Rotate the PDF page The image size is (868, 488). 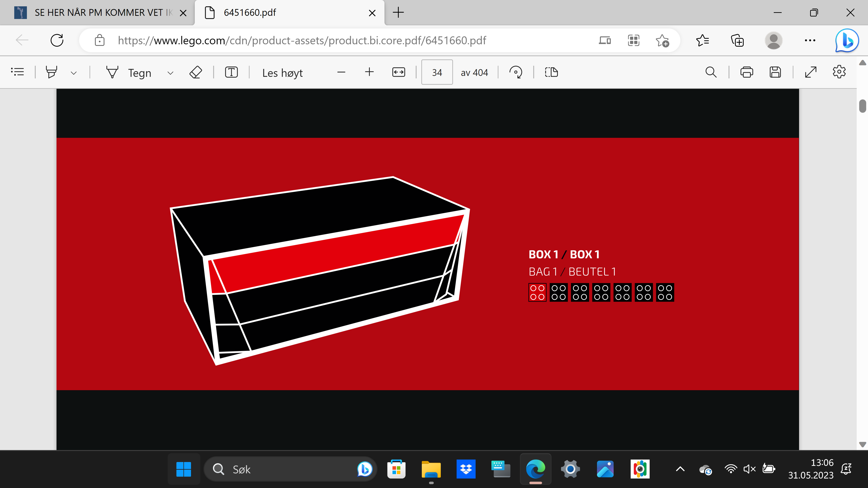click(x=516, y=72)
